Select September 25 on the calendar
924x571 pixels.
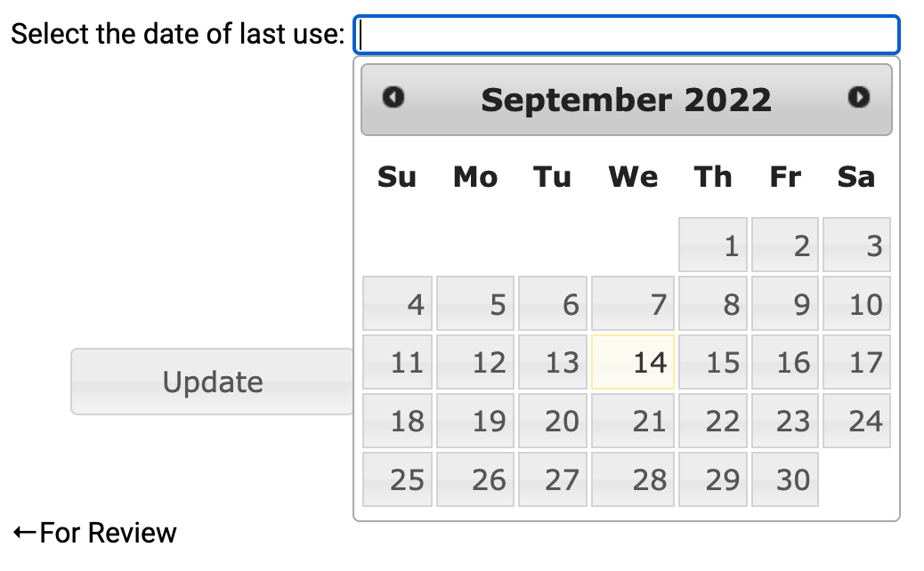pyautogui.click(x=397, y=479)
